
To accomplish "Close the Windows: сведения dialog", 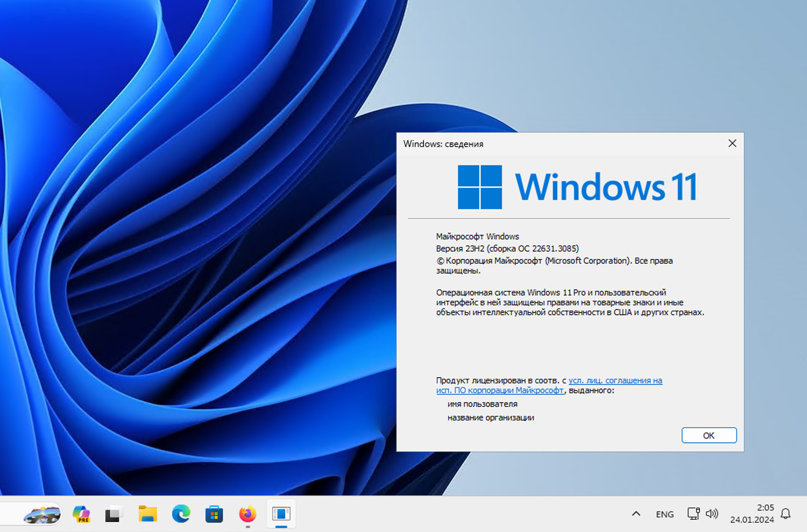I will (732, 144).
